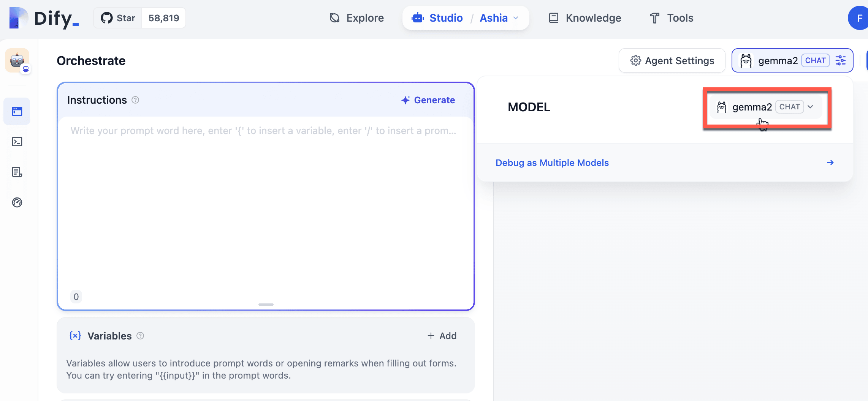Open the Overview gauge sidebar icon
The height and width of the screenshot is (401, 868).
[x=17, y=202]
